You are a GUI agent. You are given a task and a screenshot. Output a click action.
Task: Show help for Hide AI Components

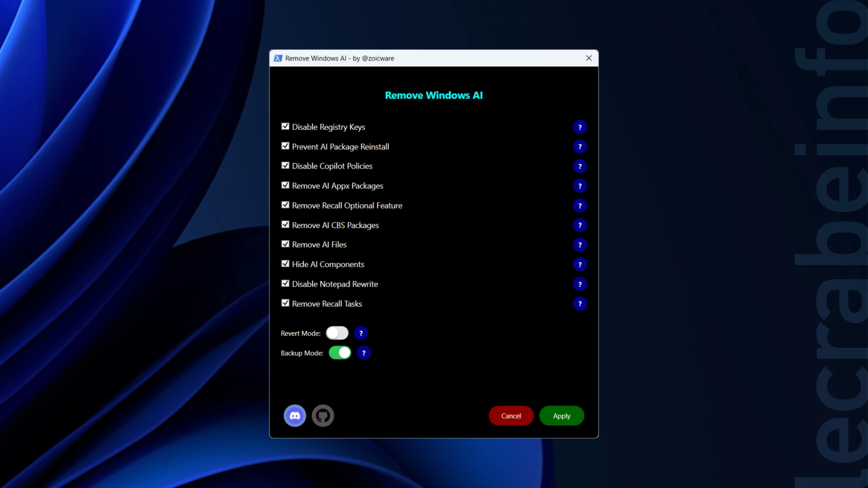[580, 264]
